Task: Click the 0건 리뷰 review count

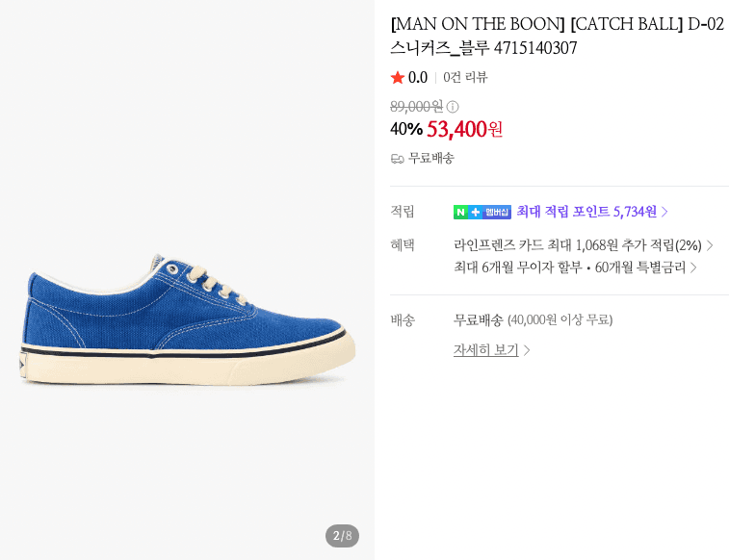Action: coord(465,77)
